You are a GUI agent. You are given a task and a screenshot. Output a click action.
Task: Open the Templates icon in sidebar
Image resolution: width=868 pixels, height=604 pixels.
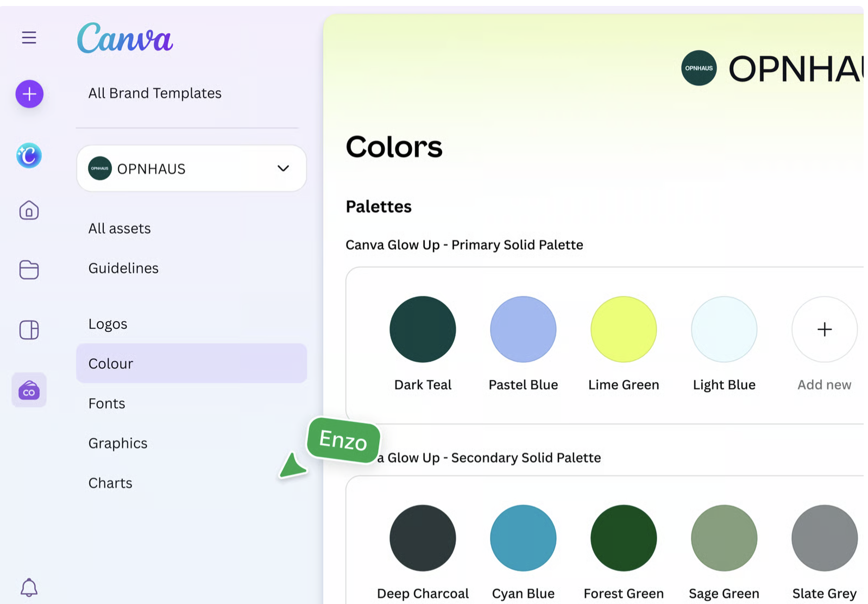click(29, 330)
